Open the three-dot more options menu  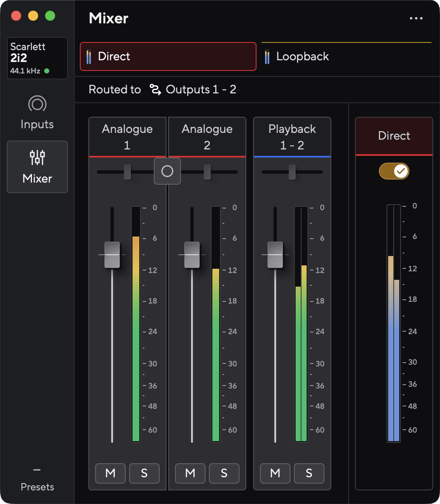[416, 18]
